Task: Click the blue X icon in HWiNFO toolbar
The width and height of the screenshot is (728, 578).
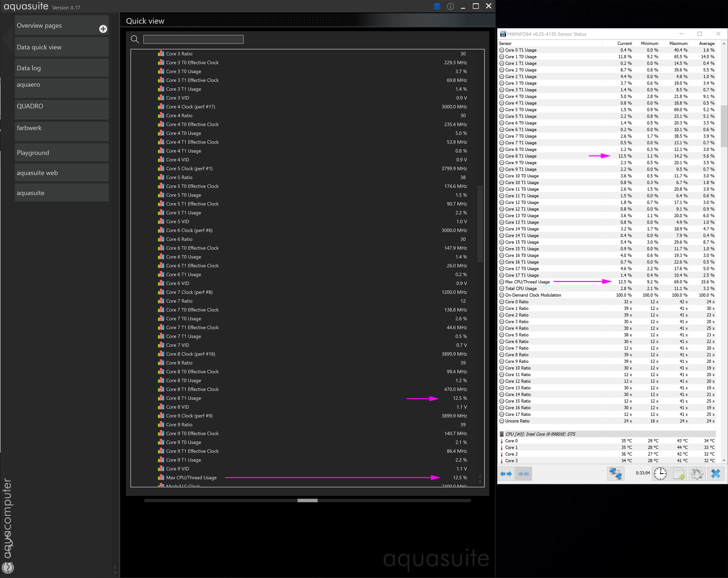Action: [715, 474]
